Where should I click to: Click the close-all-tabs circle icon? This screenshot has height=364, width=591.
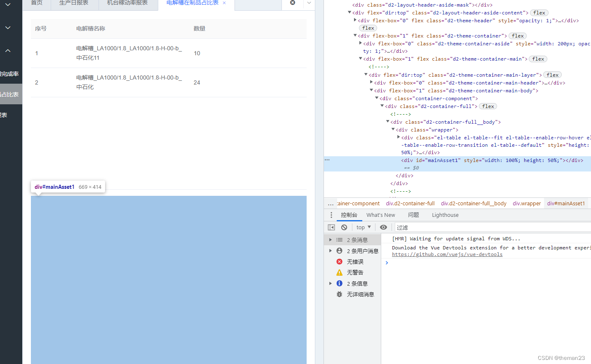tap(293, 2)
